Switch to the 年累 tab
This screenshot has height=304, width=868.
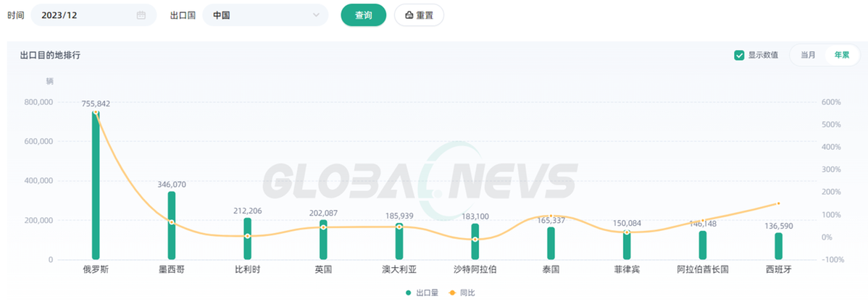pyautogui.click(x=841, y=55)
